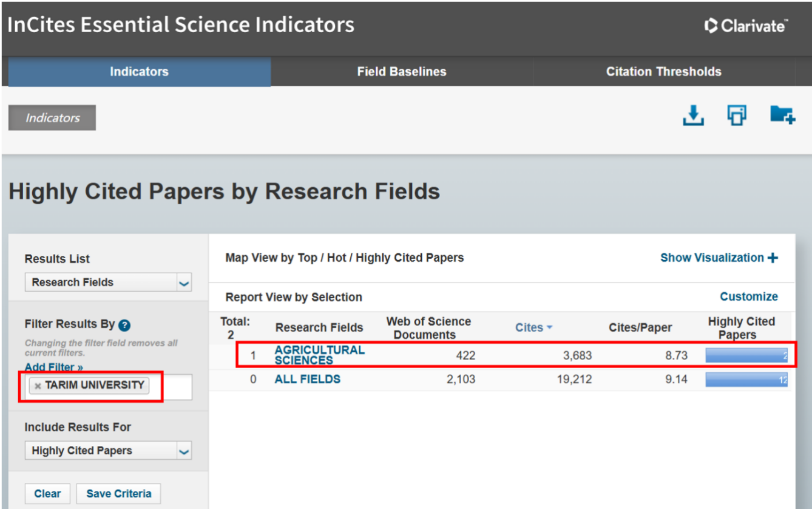Click the Customize link
The image size is (812, 509).
click(748, 296)
